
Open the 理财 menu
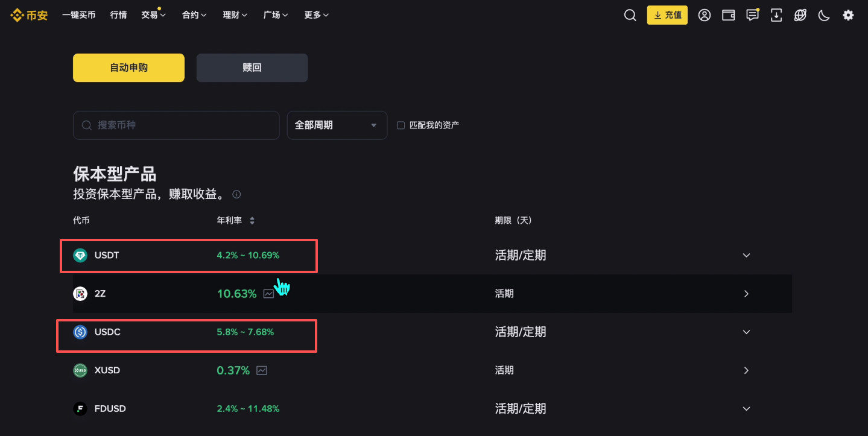tap(235, 15)
